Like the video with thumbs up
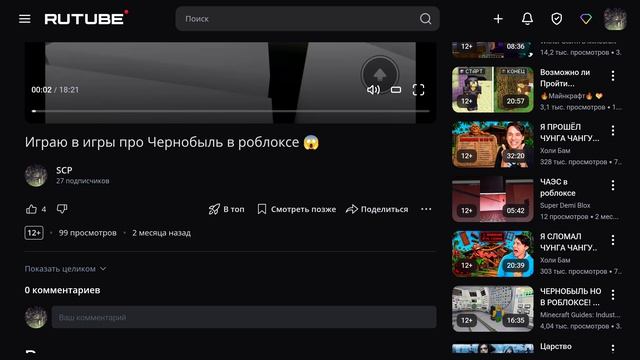The width and height of the screenshot is (640, 360). pyautogui.click(x=31, y=209)
